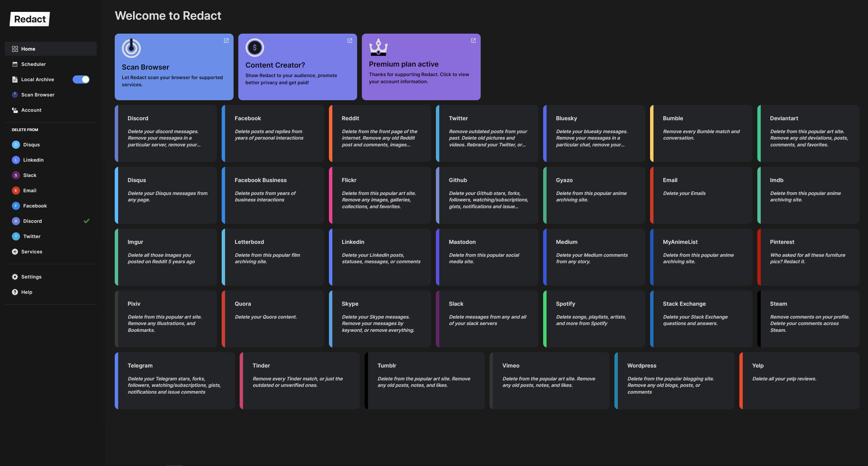The width and height of the screenshot is (868, 466).
Task: Click the Disqus avatar icon in sidebar
Action: (x=16, y=145)
